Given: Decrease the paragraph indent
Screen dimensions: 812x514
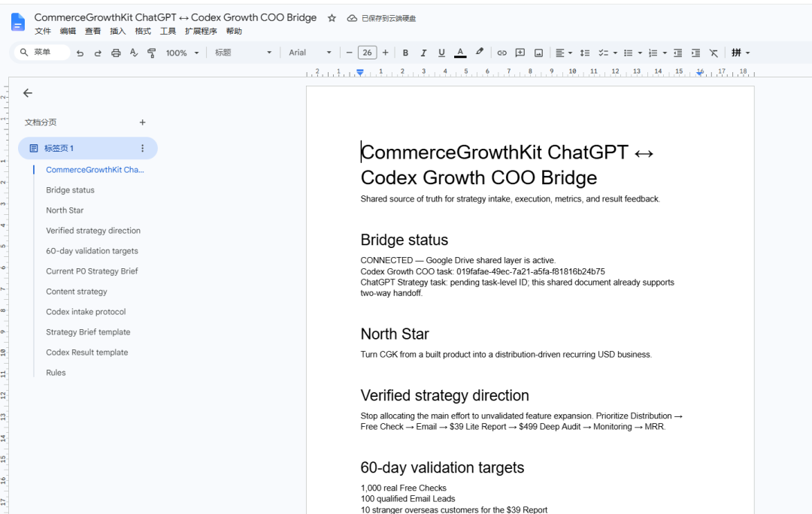Looking at the screenshot, I should pyautogui.click(x=677, y=53).
